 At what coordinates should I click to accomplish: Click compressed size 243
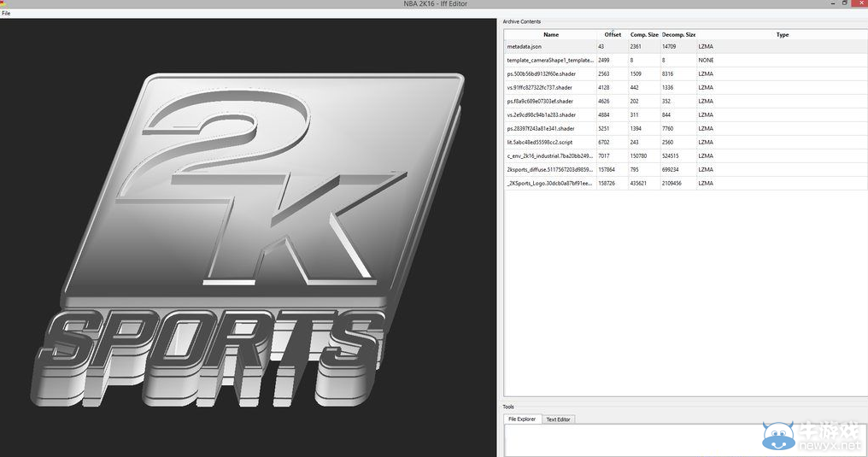pos(635,142)
